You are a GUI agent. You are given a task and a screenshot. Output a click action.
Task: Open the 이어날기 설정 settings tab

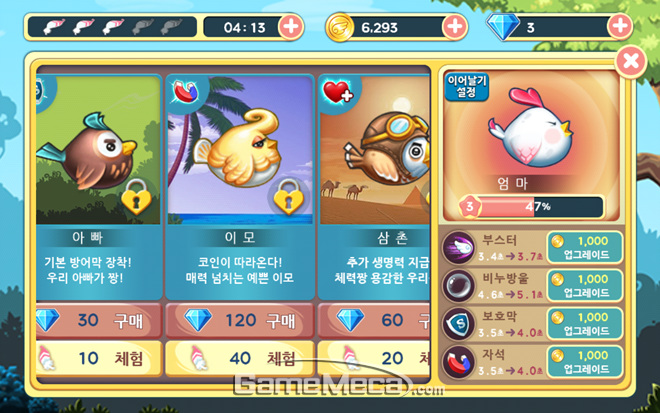[x=466, y=87]
